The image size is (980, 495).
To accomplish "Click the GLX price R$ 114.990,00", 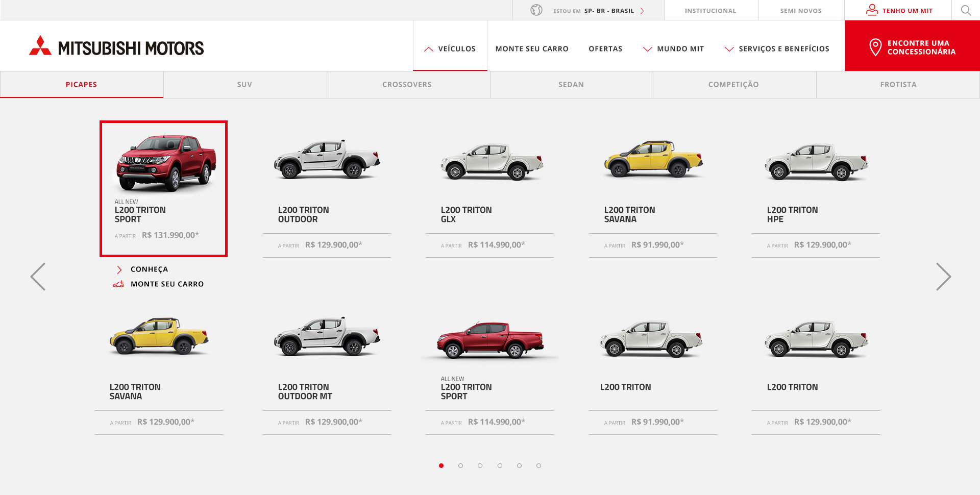I will tap(497, 245).
